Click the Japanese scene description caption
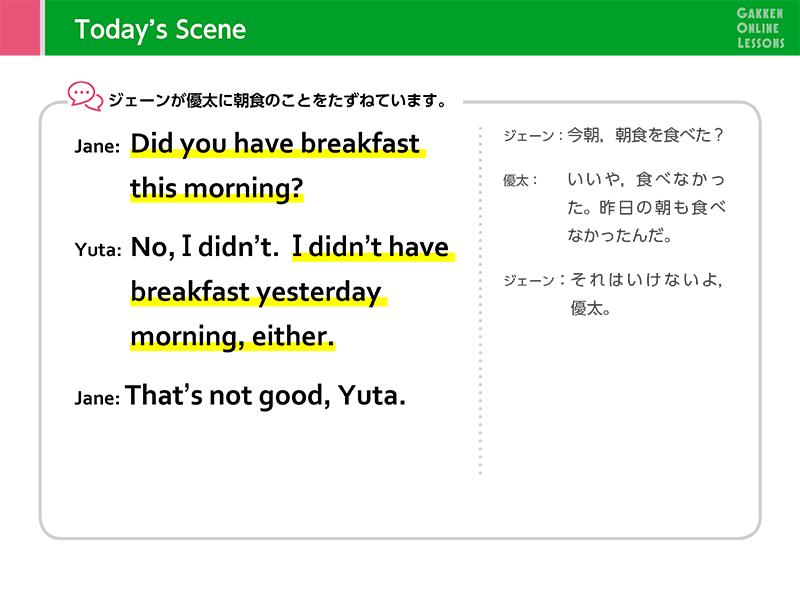 pos(278,101)
